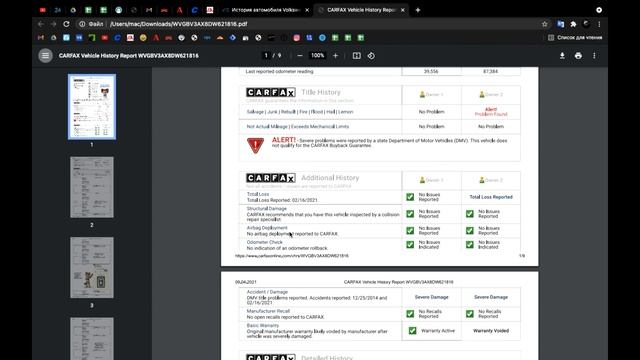The height and width of the screenshot is (360, 640).
Task: Open Salvage | Junk | Rebuilt link
Action: 300,112
